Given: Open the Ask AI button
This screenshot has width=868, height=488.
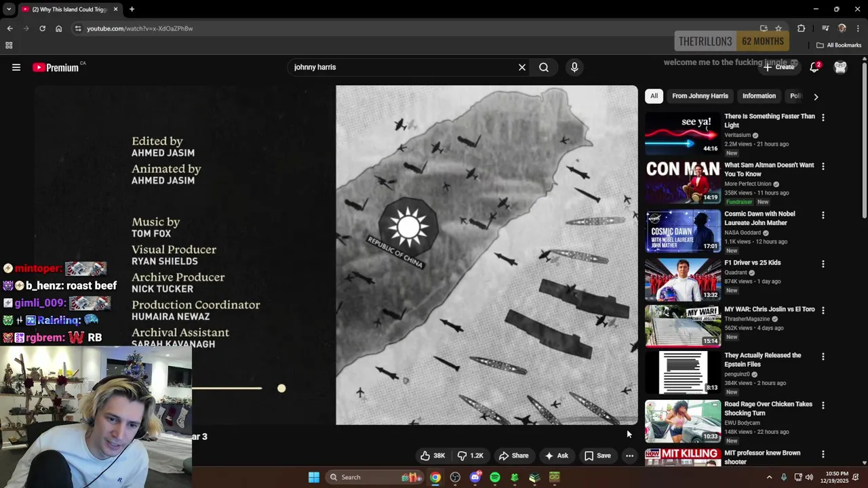Looking at the screenshot, I should click(556, 455).
